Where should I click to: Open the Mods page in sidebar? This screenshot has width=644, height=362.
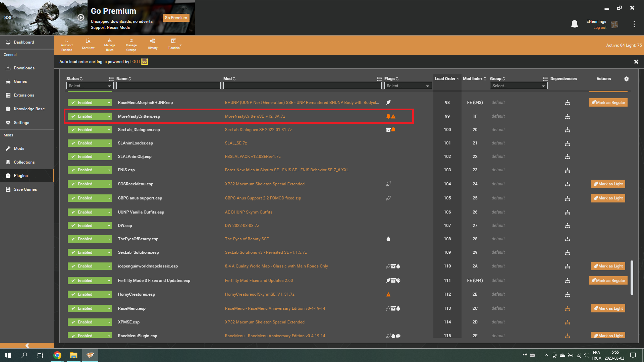pyautogui.click(x=27, y=148)
